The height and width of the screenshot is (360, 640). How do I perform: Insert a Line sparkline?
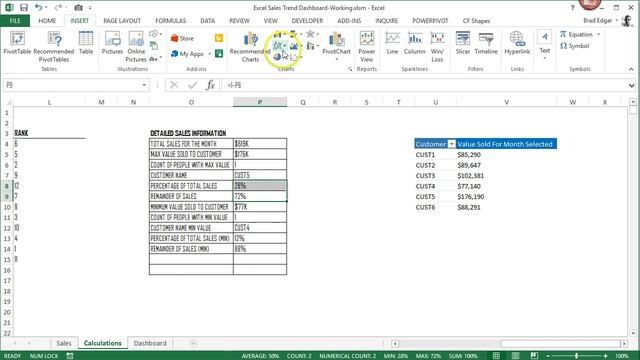[392, 43]
